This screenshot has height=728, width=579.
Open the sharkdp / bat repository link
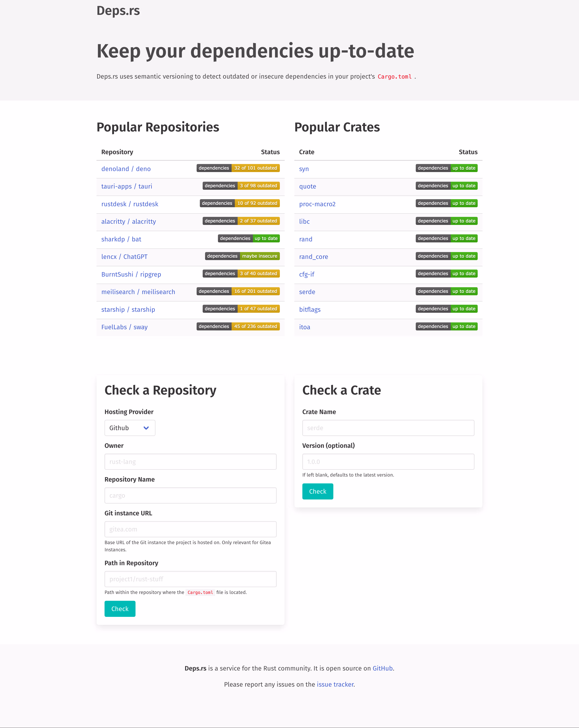121,239
